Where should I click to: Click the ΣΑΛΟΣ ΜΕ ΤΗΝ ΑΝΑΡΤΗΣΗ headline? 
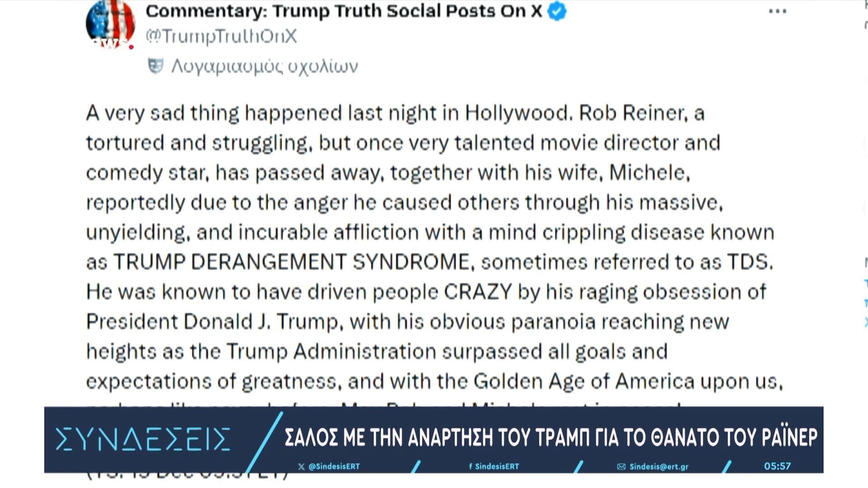551,437
